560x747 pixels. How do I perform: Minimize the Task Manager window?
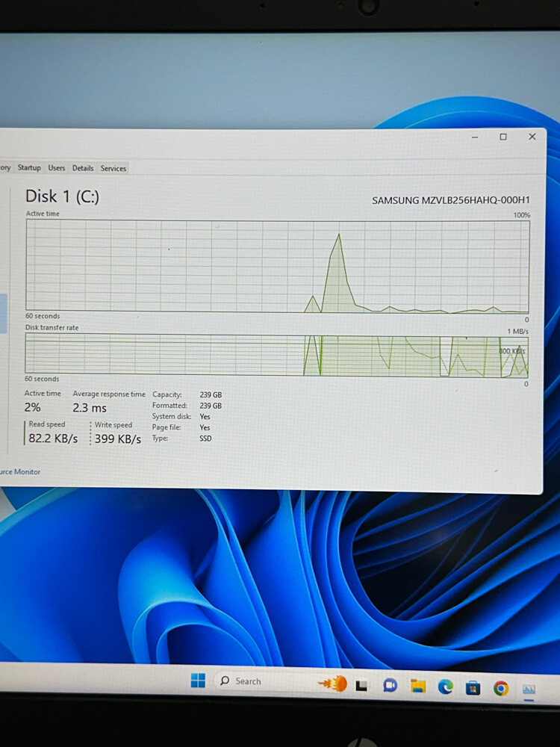475,137
